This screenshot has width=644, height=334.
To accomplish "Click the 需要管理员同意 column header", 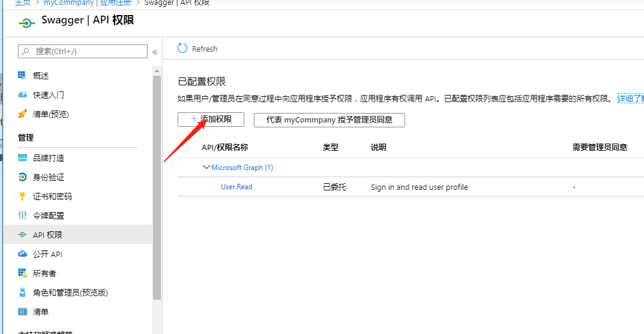I will (x=600, y=147).
